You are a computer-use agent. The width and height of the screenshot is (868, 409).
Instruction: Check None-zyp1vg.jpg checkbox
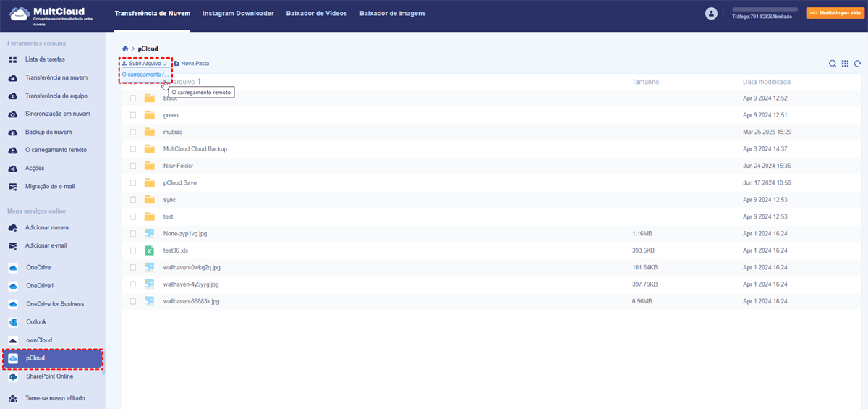[133, 234]
